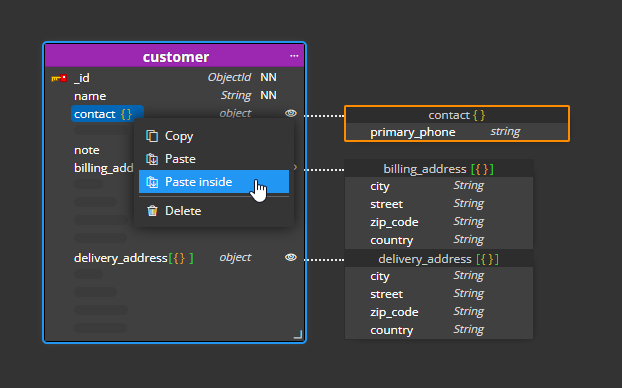This screenshot has height=388, width=622.
Task: Click the Copy icon in context menu
Action: 152,136
